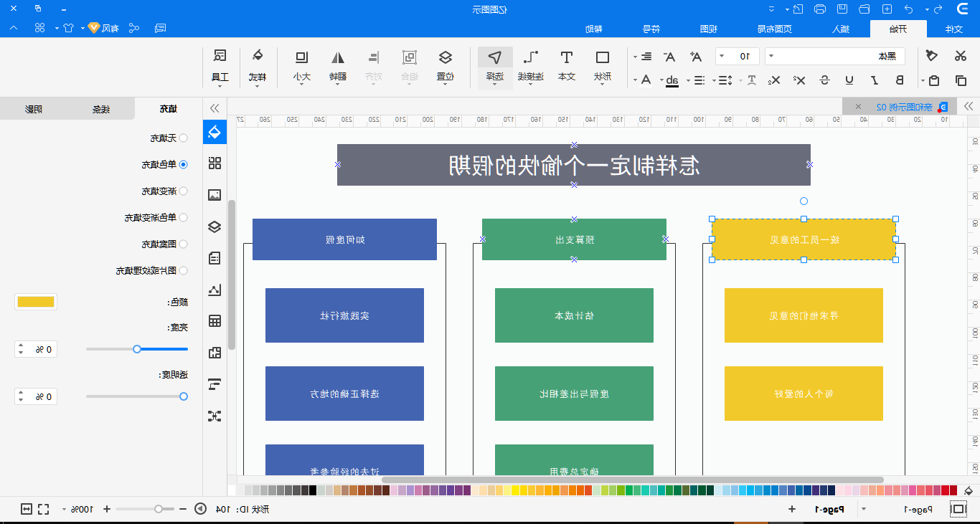Open the zoom 100% dropdown
Viewport: 980px width, 524px height.
(65, 509)
